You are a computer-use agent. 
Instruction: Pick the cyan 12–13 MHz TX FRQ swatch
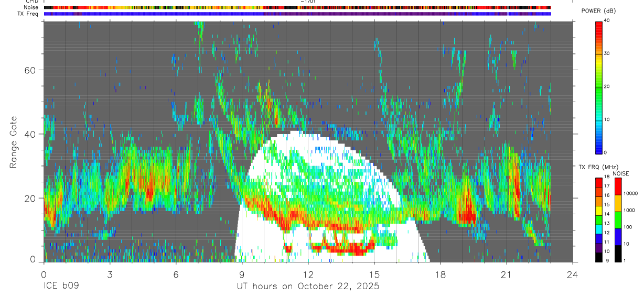coord(598,229)
